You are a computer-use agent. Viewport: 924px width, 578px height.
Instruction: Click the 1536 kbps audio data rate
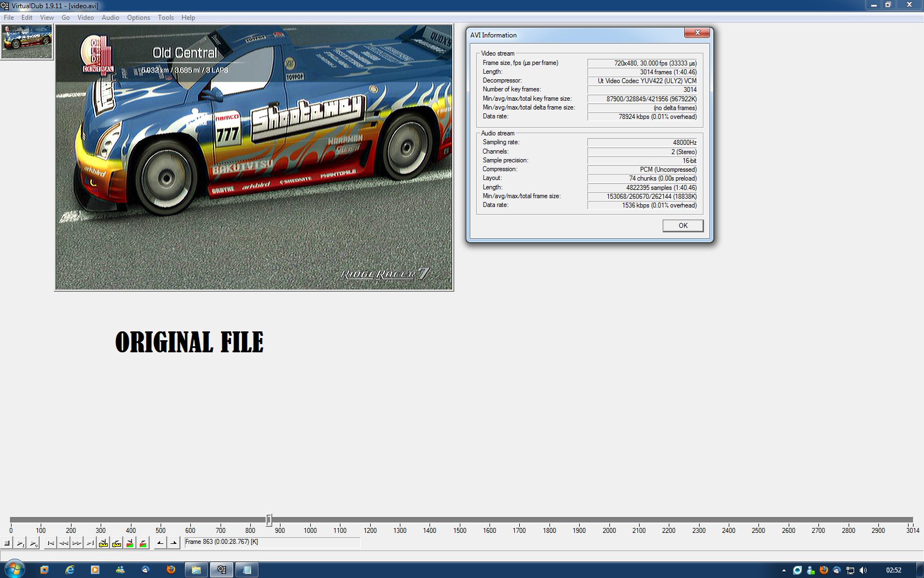pyautogui.click(x=642, y=205)
